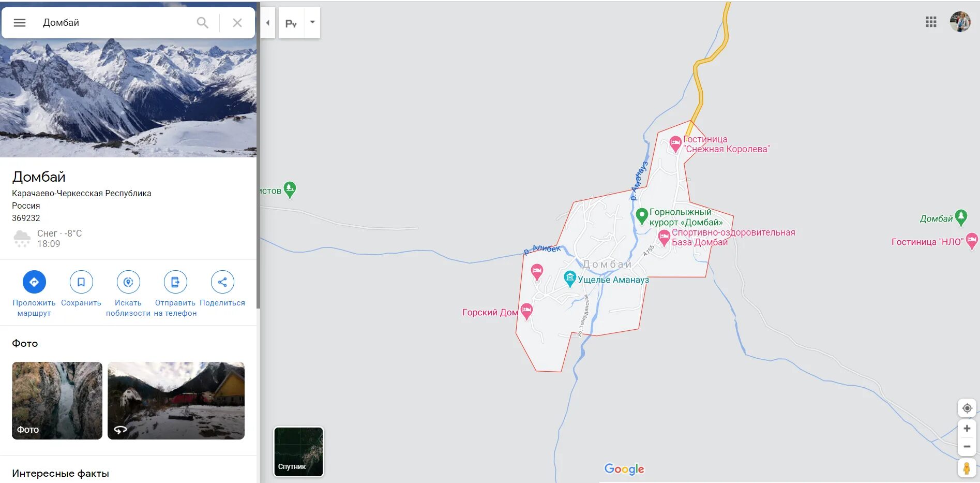Select the unlabeled hotel pin above Горский Дом

pyautogui.click(x=537, y=271)
